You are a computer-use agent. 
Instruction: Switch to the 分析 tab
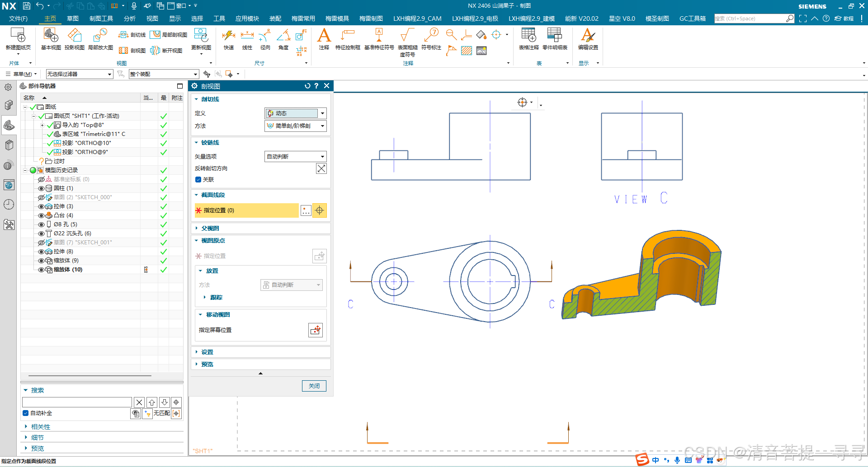tap(130, 19)
